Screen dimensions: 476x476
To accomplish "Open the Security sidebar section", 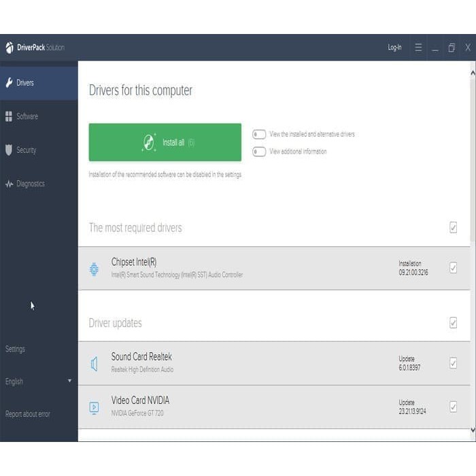I will 39,150.
